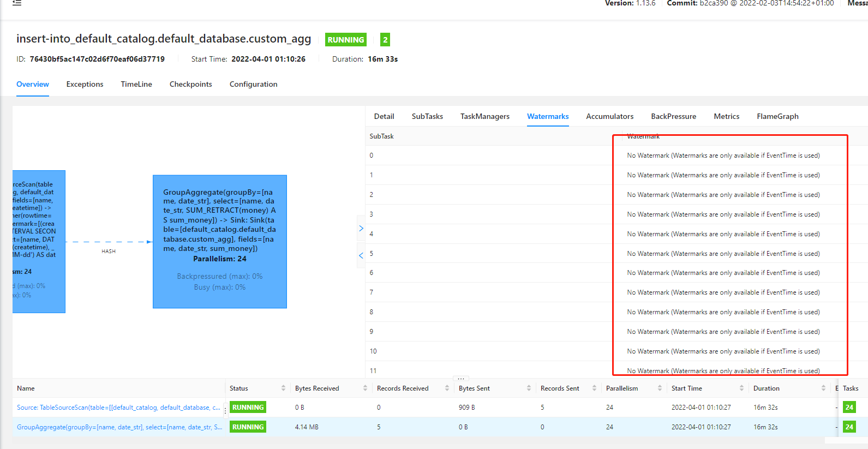Show the FlameGraph sub-tab
The image size is (868, 449).
click(x=777, y=116)
